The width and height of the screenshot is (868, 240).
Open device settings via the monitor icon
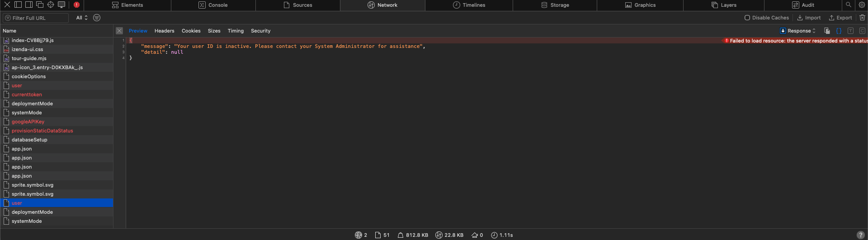pyautogui.click(x=61, y=5)
